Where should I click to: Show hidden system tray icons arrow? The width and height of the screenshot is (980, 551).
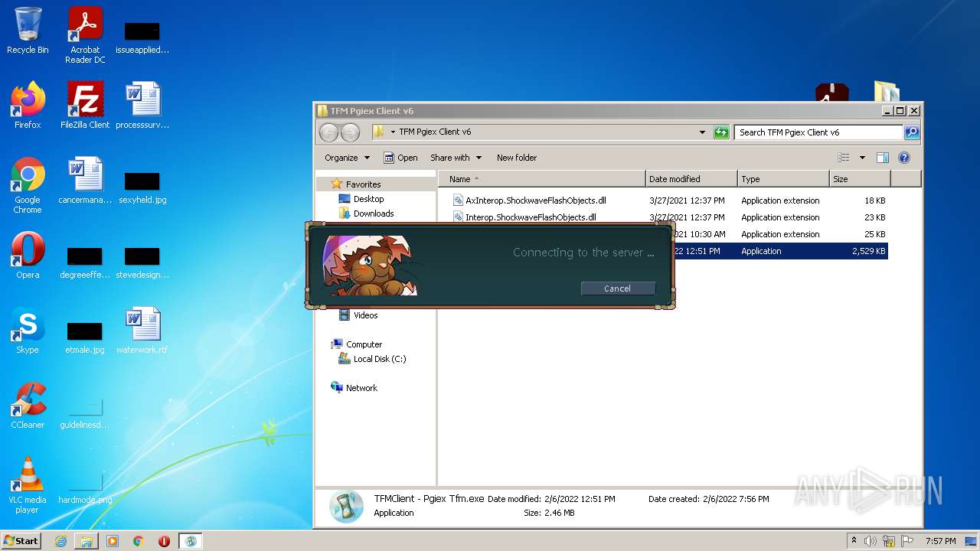pos(854,541)
